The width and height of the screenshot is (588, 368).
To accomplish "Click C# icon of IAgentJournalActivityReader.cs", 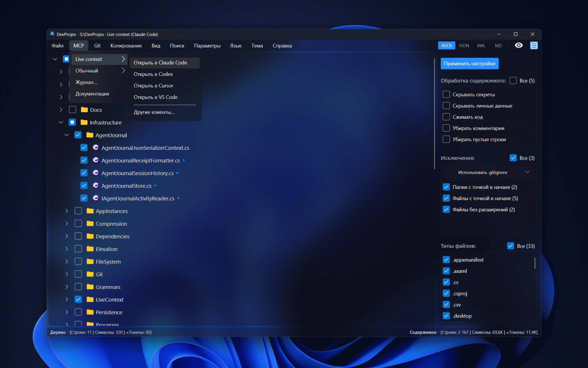I will coord(96,198).
